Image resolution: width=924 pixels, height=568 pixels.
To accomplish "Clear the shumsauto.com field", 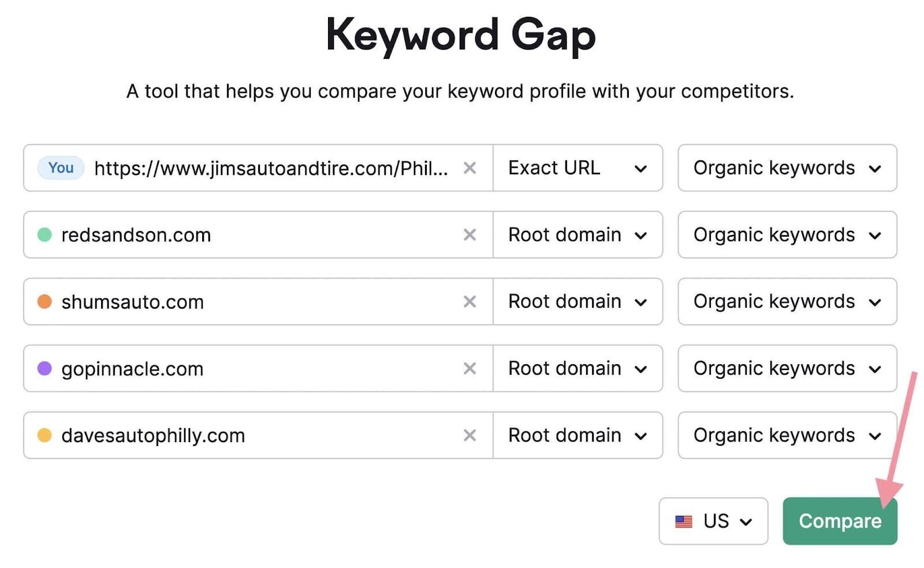I will tap(470, 301).
